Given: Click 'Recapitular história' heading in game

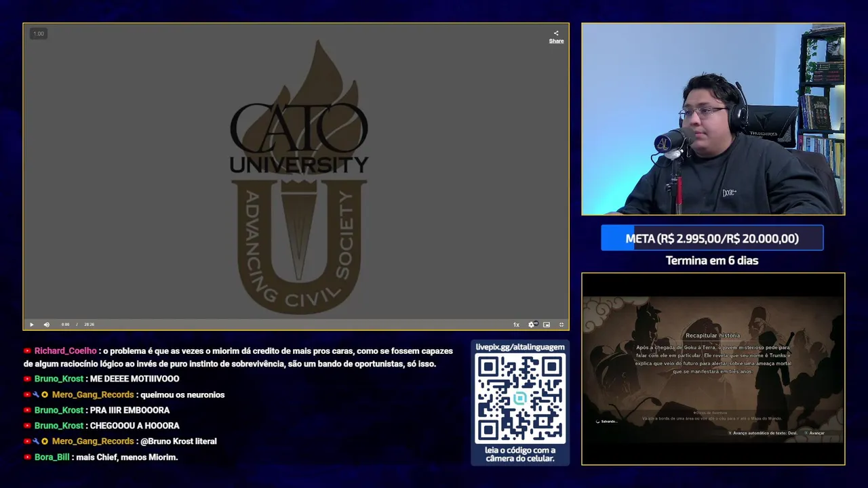Looking at the screenshot, I should [713, 335].
